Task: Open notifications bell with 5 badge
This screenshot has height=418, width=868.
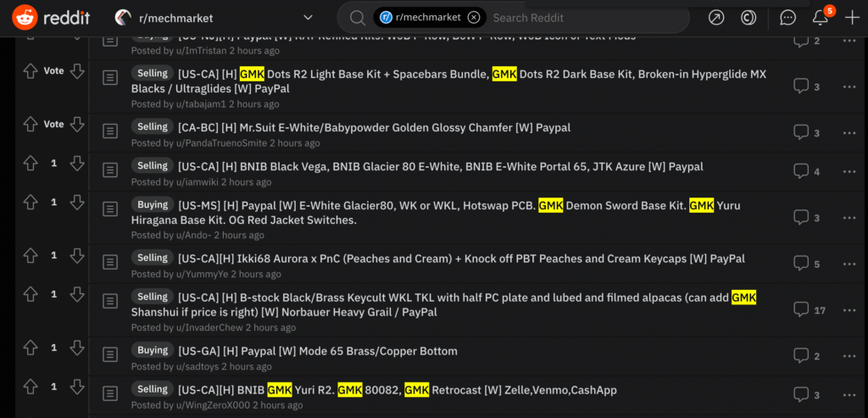Action: point(821,17)
